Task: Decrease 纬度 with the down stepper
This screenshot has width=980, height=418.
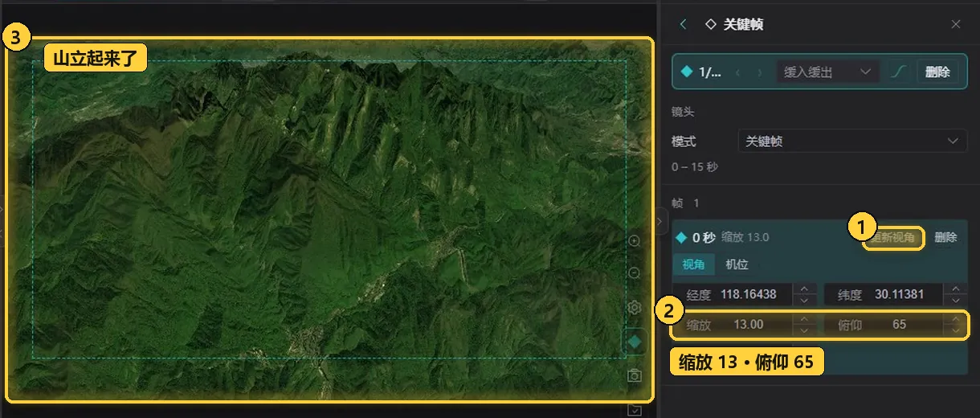Action: tap(955, 300)
